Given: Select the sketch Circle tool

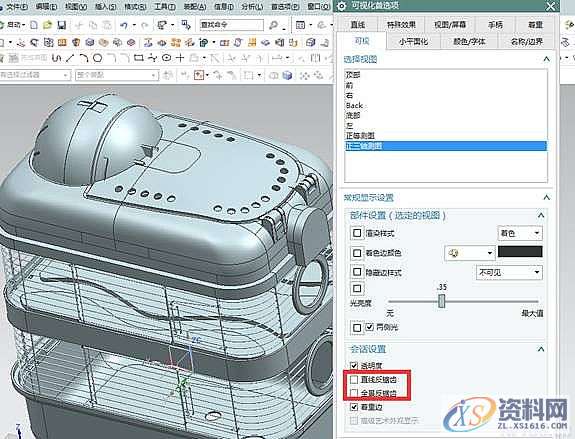Looking at the screenshot, I should pyautogui.click(x=97, y=58).
